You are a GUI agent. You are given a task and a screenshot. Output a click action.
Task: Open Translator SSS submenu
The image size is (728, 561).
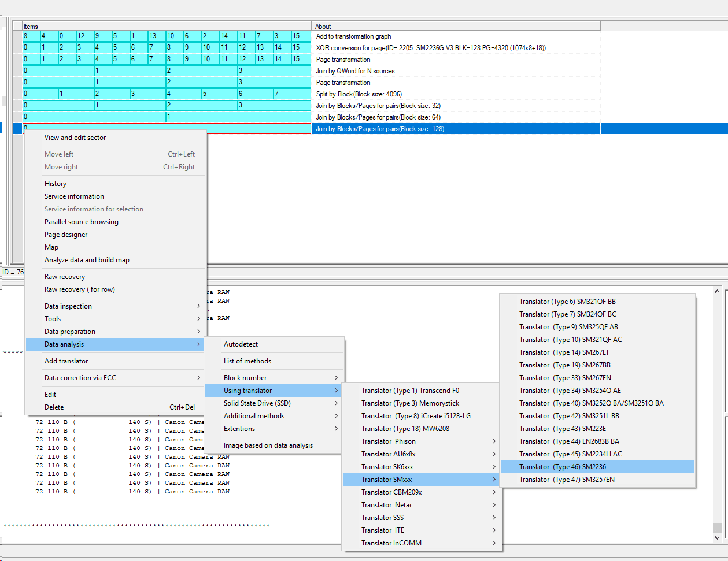point(422,518)
